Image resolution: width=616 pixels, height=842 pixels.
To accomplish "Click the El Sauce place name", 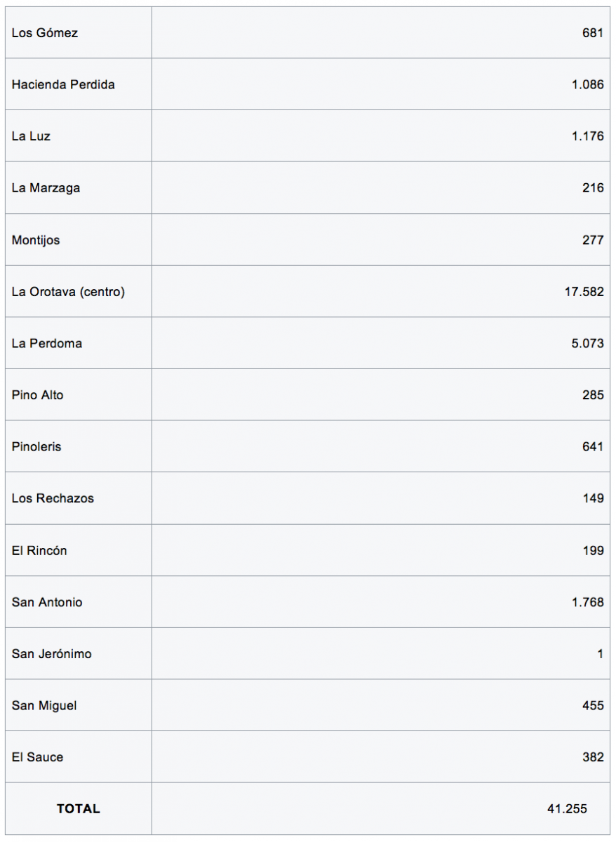I will (x=37, y=757).
